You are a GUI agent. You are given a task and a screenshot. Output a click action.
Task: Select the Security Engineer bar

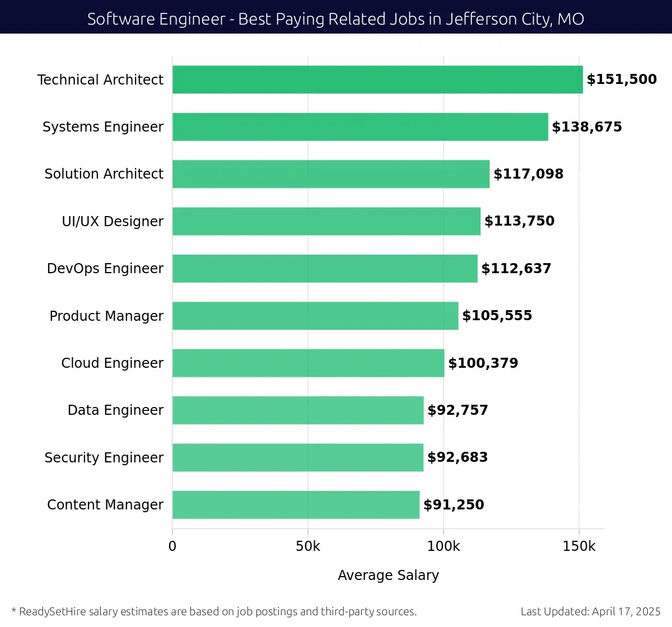click(298, 457)
